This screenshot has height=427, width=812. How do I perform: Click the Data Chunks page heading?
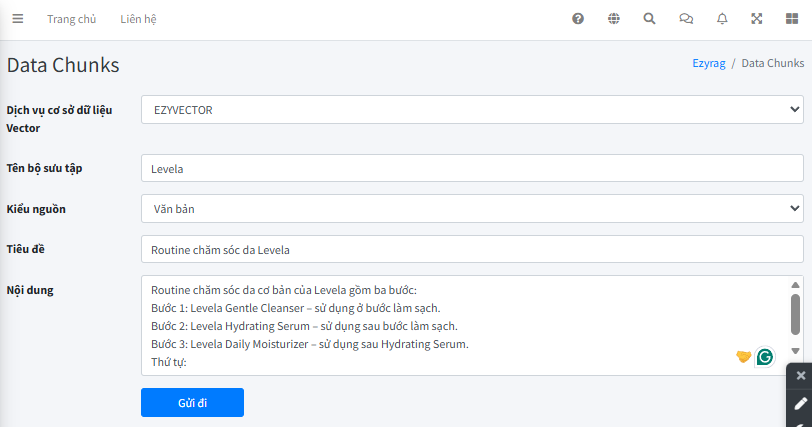click(63, 65)
